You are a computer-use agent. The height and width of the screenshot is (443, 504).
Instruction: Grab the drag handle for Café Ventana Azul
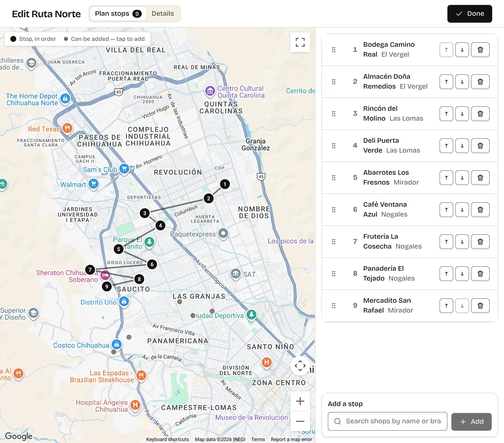coord(334,210)
